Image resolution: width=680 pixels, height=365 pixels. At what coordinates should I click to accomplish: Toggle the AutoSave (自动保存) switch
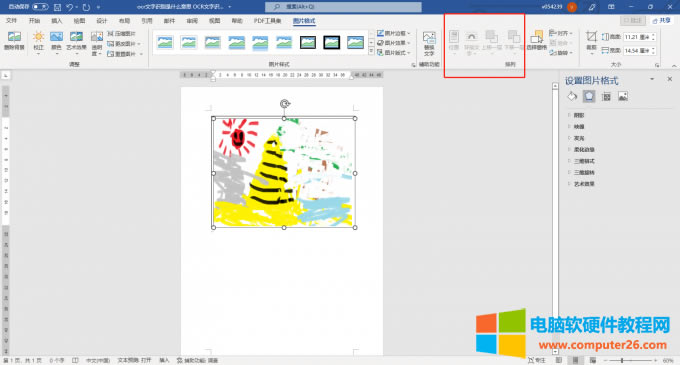coord(40,7)
